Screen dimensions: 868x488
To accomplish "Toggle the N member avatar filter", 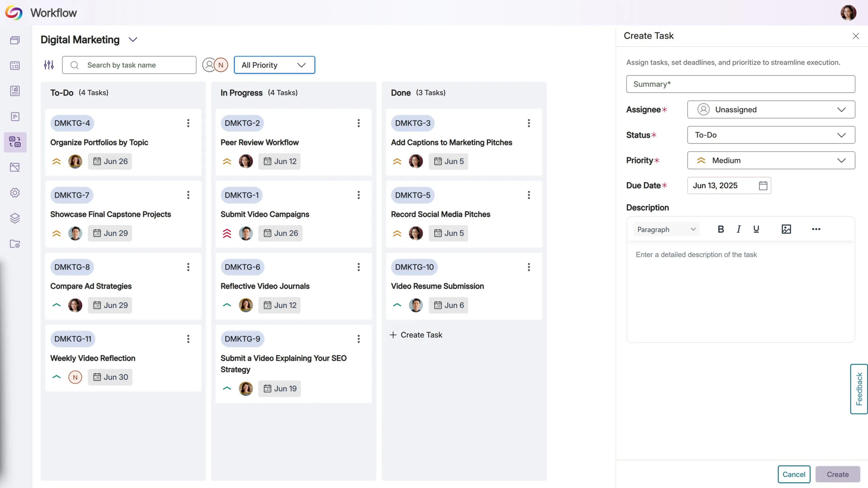I will coord(221,65).
